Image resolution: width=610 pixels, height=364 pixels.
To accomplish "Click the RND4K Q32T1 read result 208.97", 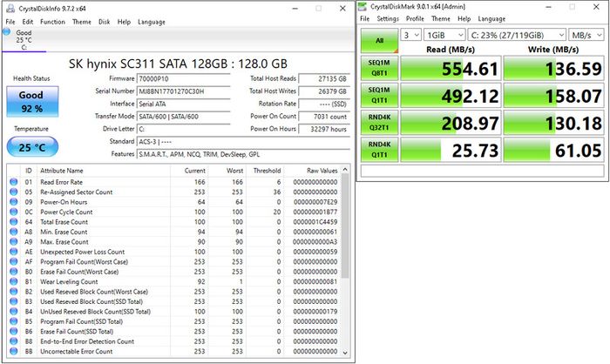I will pyautogui.click(x=451, y=123).
